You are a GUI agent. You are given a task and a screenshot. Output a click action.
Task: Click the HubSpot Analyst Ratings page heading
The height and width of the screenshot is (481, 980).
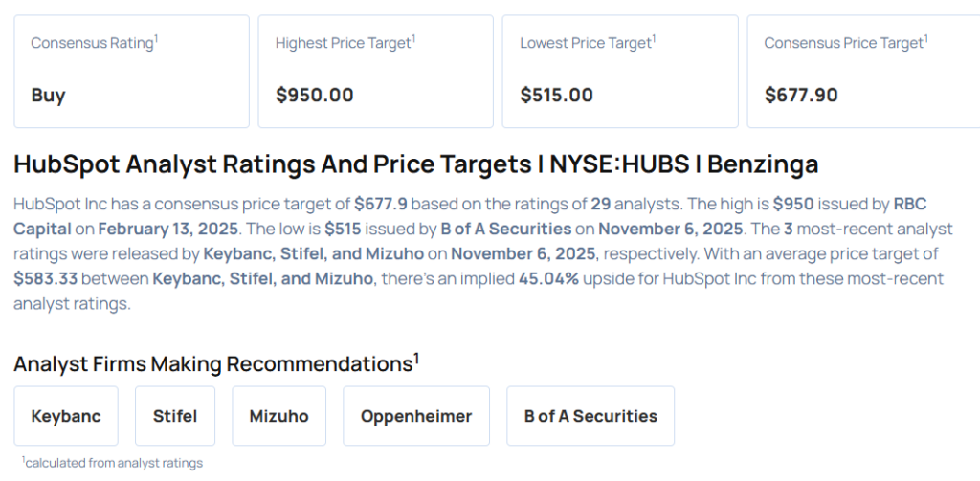pyautogui.click(x=416, y=164)
